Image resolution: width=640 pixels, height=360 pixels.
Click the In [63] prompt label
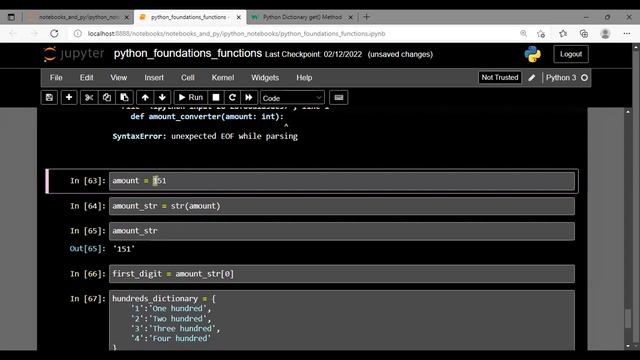click(x=88, y=181)
